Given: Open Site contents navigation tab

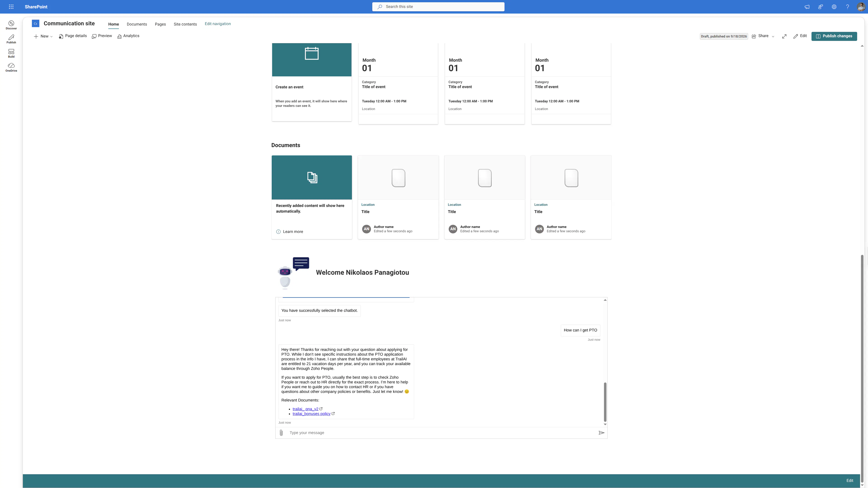Looking at the screenshot, I should (x=185, y=24).
